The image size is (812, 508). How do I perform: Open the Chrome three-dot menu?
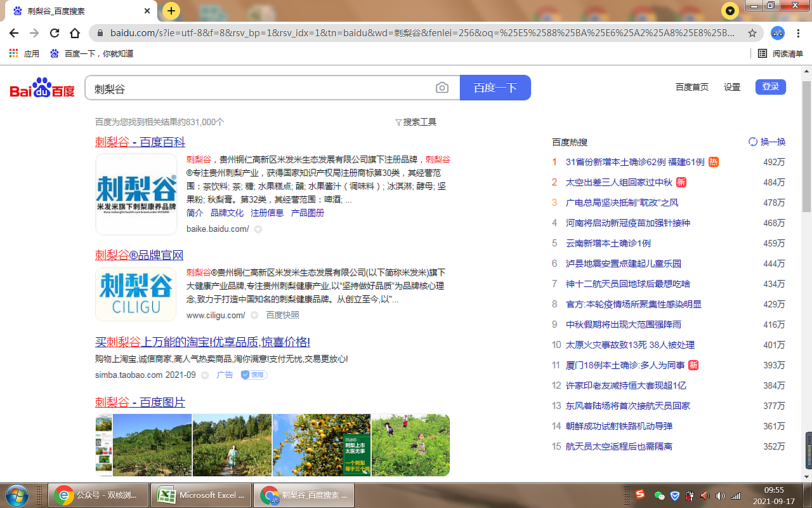pyautogui.click(x=799, y=33)
